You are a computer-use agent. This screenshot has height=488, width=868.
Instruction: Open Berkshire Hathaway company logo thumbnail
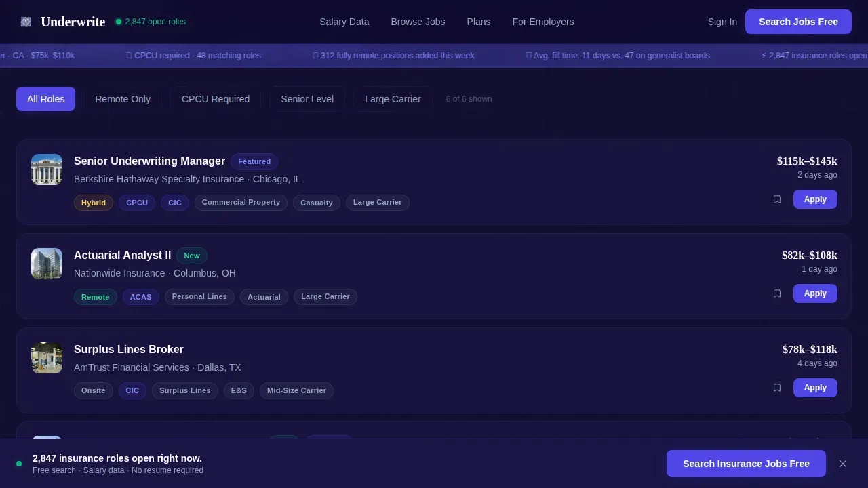coord(47,169)
